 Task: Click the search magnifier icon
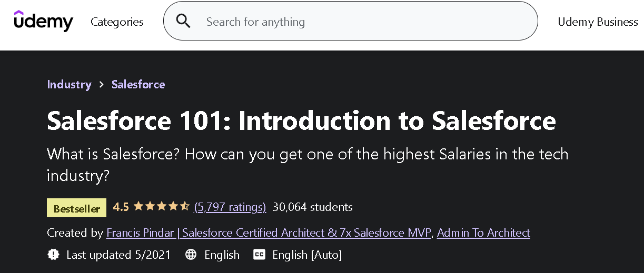183,22
